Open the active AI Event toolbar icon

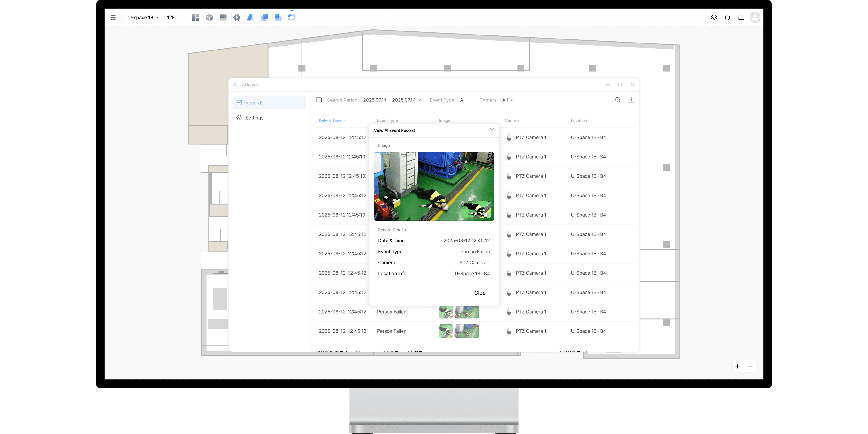pos(292,18)
